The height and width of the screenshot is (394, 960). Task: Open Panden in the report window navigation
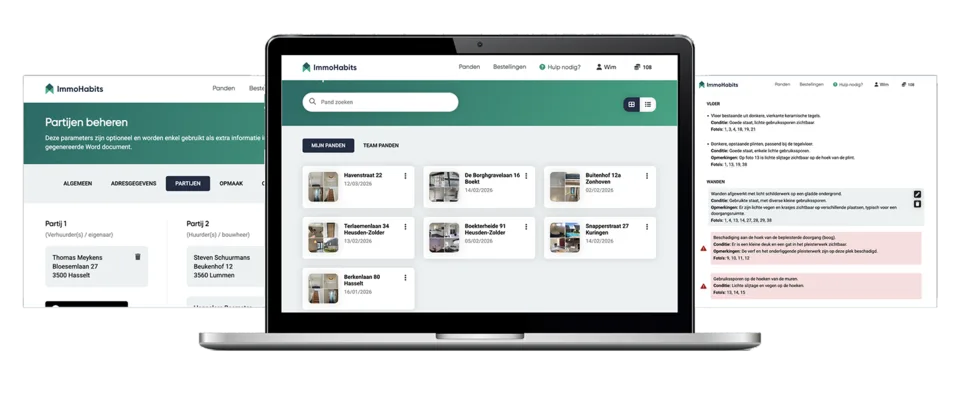(782, 84)
